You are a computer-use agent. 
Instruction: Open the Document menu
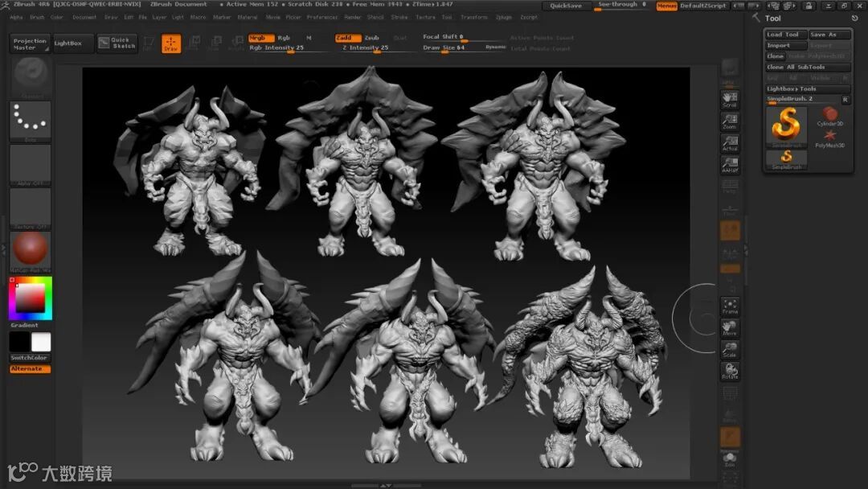(x=84, y=17)
